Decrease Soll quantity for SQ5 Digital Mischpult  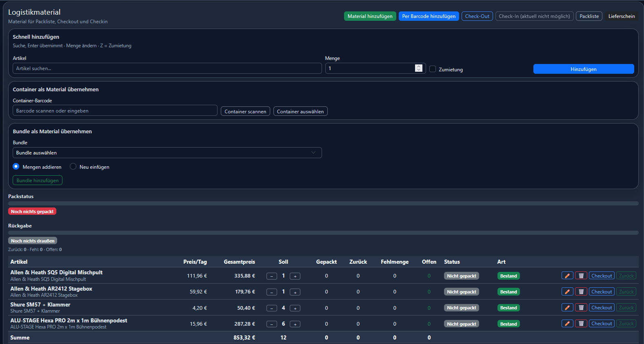click(272, 276)
